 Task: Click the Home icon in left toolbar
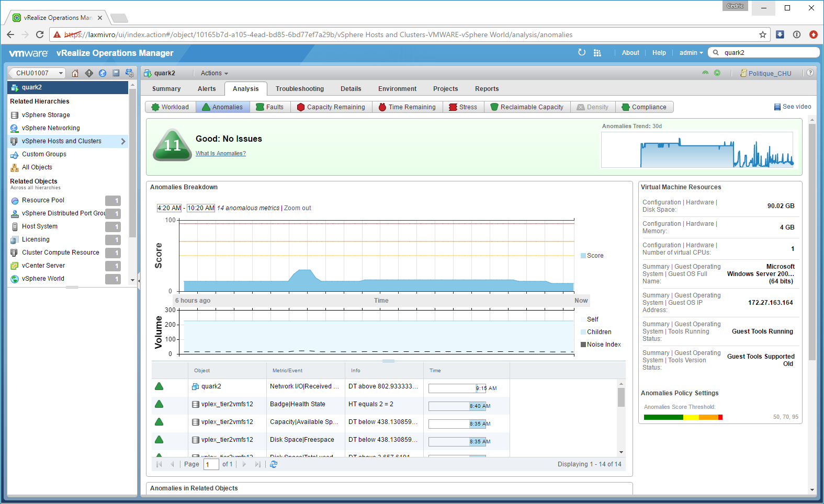[75, 73]
